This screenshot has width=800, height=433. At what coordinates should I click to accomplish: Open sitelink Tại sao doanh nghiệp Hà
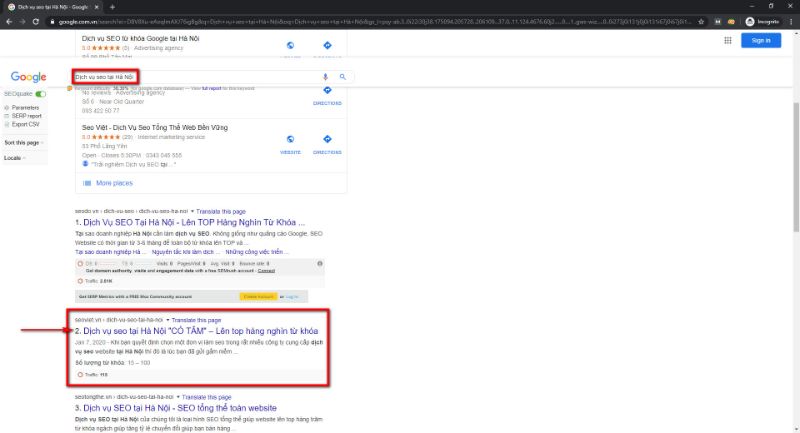click(110, 252)
